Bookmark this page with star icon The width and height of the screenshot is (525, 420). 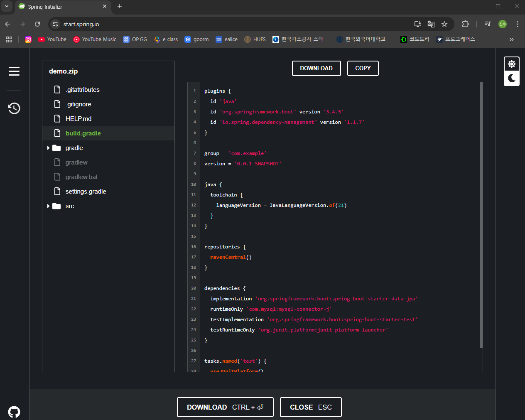(444, 24)
